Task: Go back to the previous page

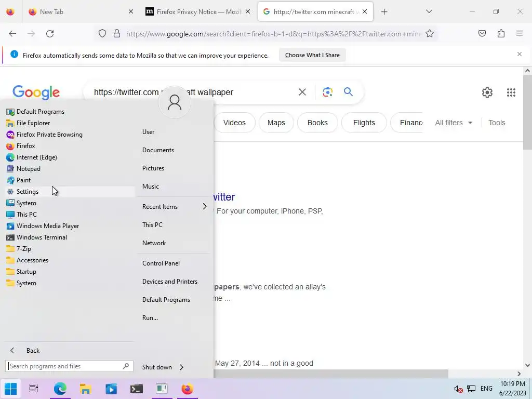Action: pyautogui.click(x=12, y=34)
